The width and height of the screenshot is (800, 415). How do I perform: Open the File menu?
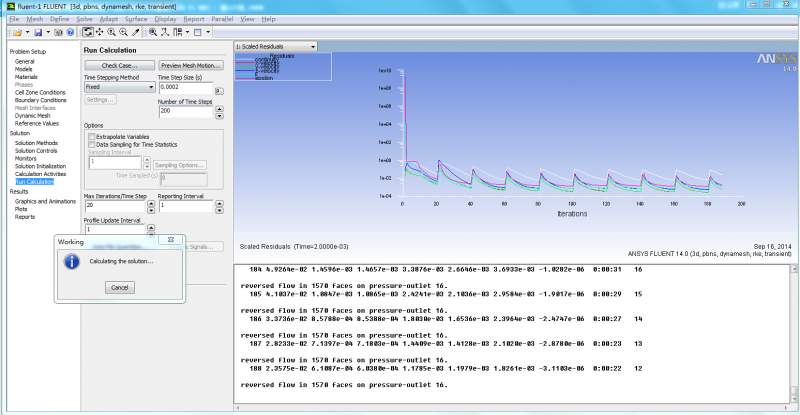(14, 19)
